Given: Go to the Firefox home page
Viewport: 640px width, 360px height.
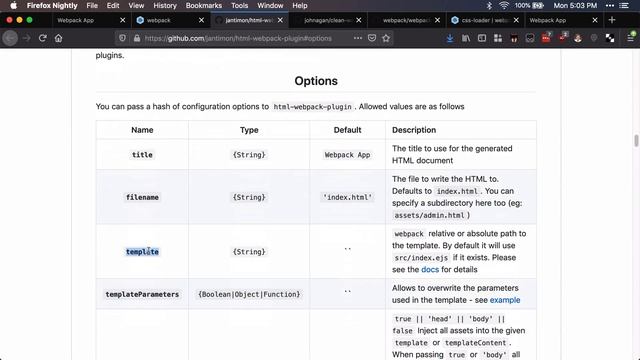Looking at the screenshot, I should (x=58, y=38).
